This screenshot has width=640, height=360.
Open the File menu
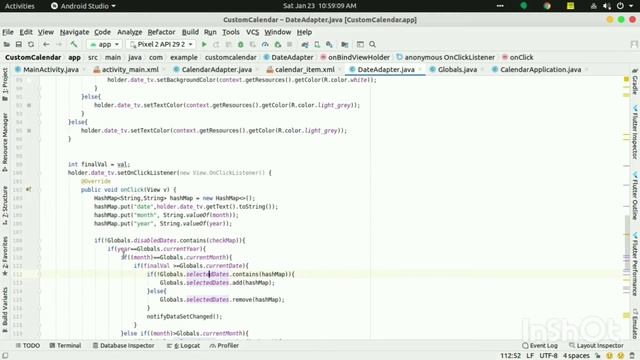tap(8, 32)
